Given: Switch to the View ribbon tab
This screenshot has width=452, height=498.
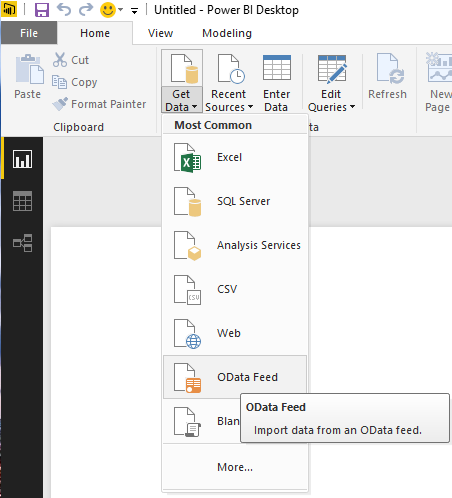Looking at the screenshot, I should (160, 33).
